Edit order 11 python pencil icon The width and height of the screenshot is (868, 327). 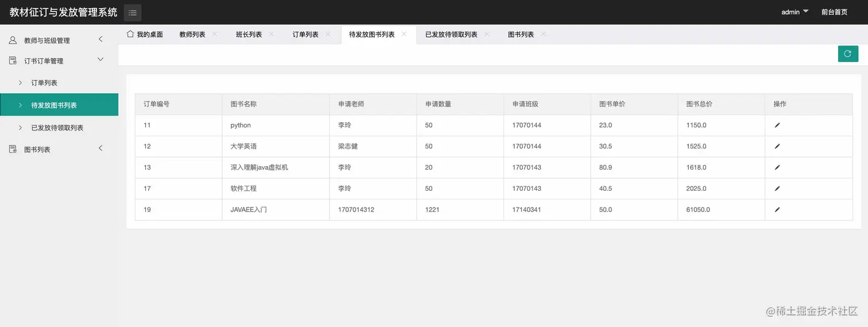pyautogui.click(x=777, y=125)
